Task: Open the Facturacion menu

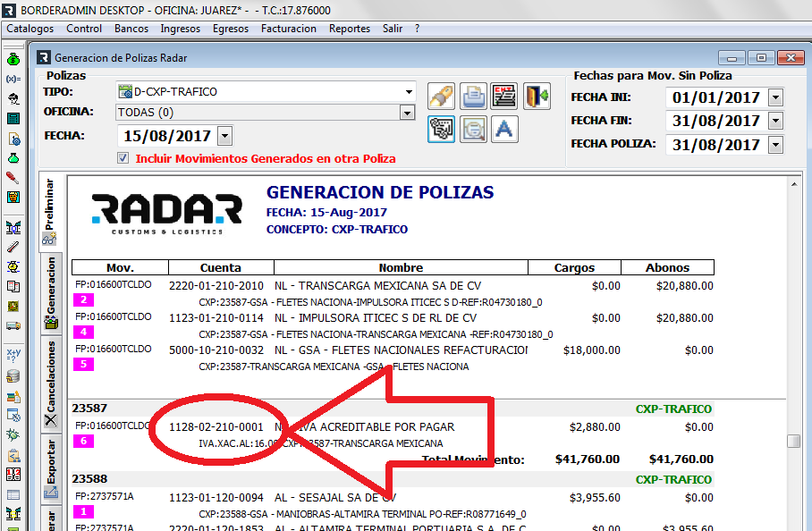Action: click(289, 29)
